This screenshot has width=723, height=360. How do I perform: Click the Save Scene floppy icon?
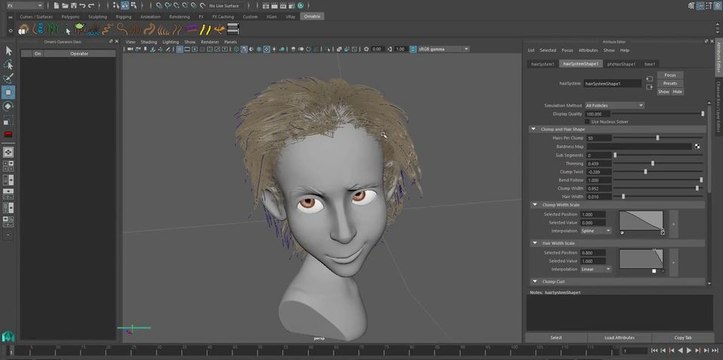(74, 6)
